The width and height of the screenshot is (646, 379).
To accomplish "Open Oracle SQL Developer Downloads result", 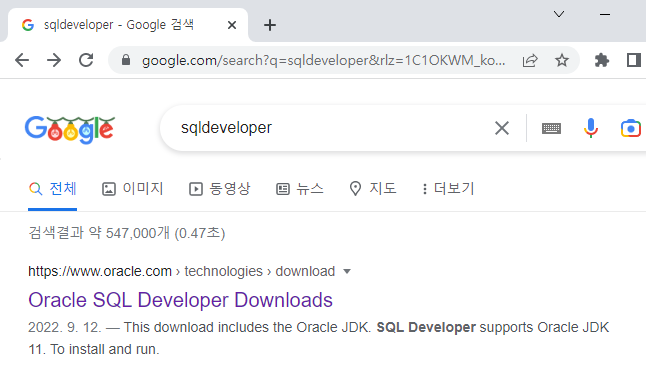I will tap(180, 300).
